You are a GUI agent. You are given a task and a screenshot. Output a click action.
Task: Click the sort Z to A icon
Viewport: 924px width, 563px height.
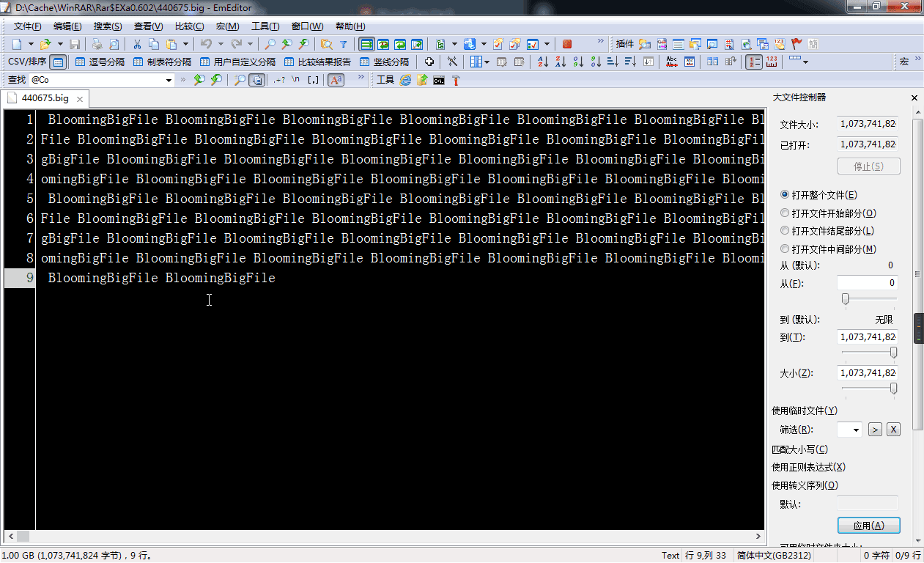(x=561, y=62)
